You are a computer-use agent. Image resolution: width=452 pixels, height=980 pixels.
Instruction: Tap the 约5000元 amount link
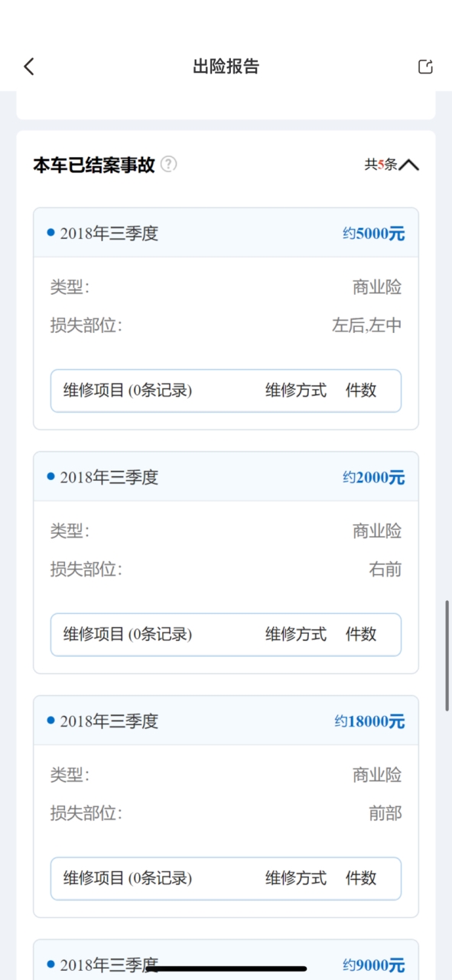tap(373, 234)
